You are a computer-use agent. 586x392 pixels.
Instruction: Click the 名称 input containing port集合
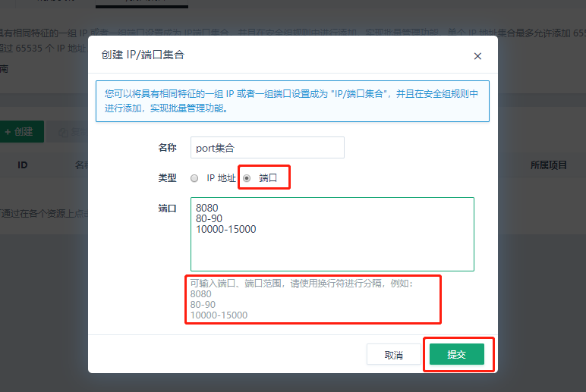click(269, 148)
